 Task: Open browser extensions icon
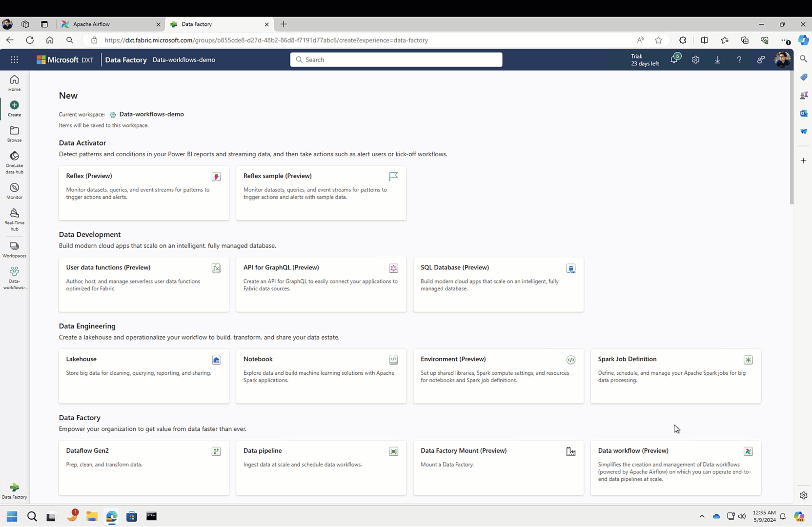click(x=683, y=40)
